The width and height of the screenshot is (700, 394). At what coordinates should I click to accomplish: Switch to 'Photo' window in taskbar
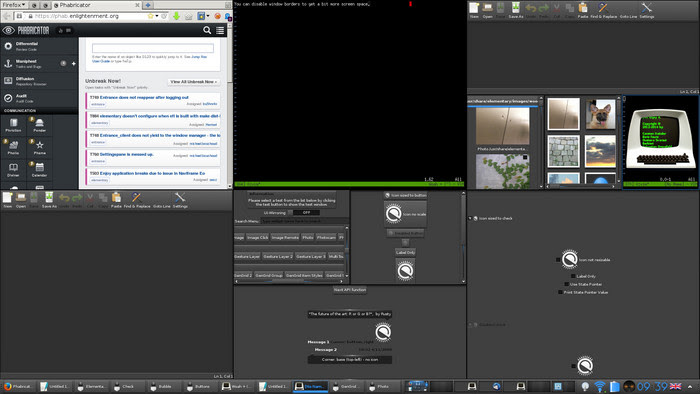point(383,386)
